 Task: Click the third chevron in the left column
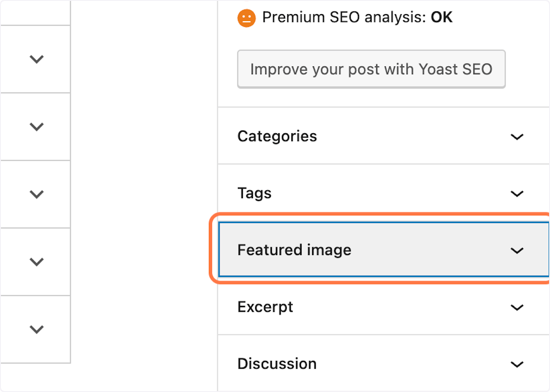click(36, 194)
